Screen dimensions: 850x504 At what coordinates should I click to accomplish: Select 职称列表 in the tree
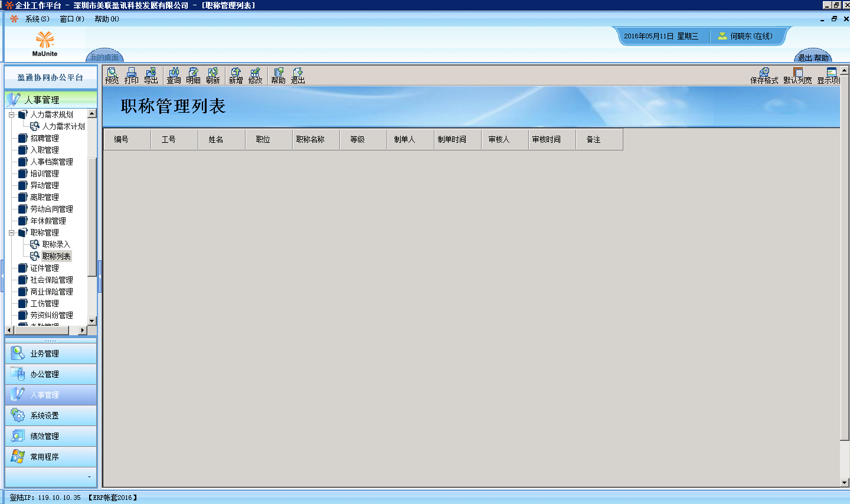click(x=56, y=256)
